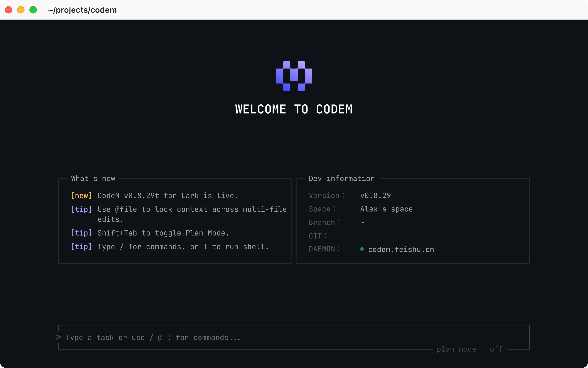This screenshot has height=368, width=588.
Task: Click the GIT label
Action: (x=318, y=236)
